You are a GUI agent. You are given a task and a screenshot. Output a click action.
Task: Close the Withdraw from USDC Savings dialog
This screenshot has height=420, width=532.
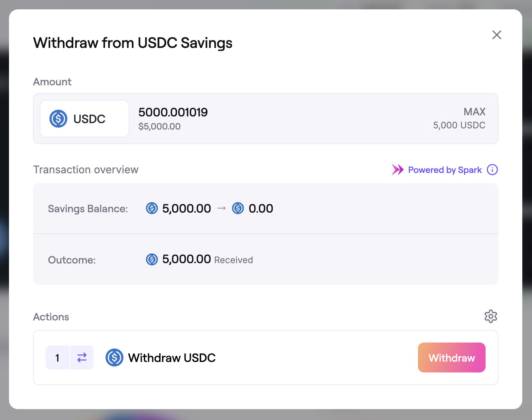496,35
